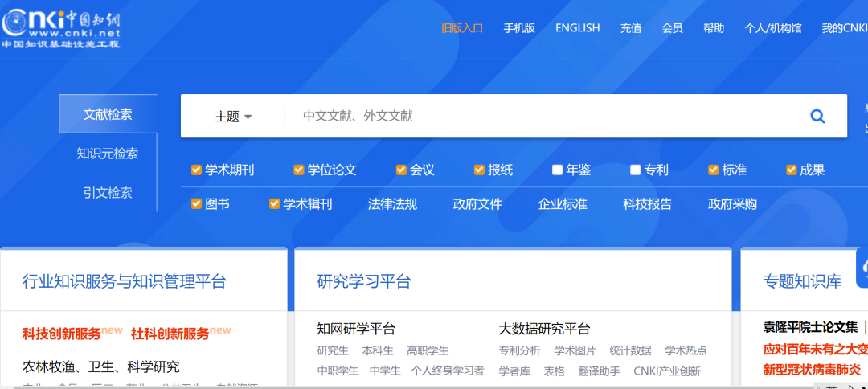Uncheck the 报纸 checkbox

(479, 170)
